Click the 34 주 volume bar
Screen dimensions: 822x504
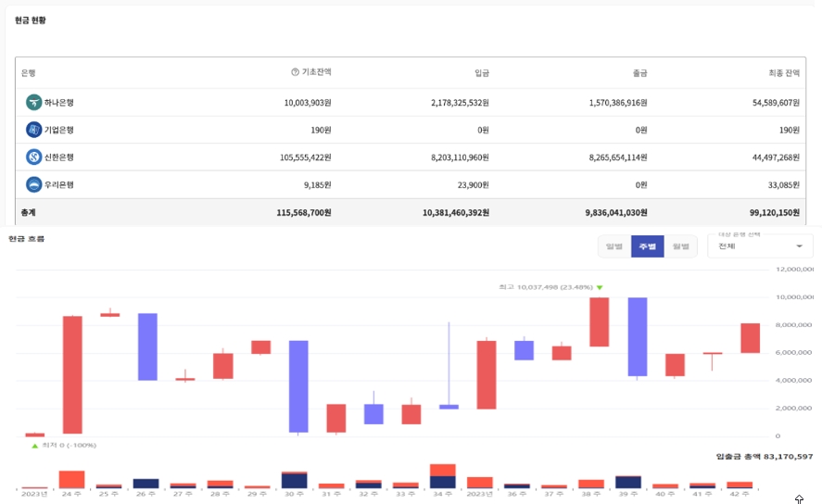pos(443,476)
